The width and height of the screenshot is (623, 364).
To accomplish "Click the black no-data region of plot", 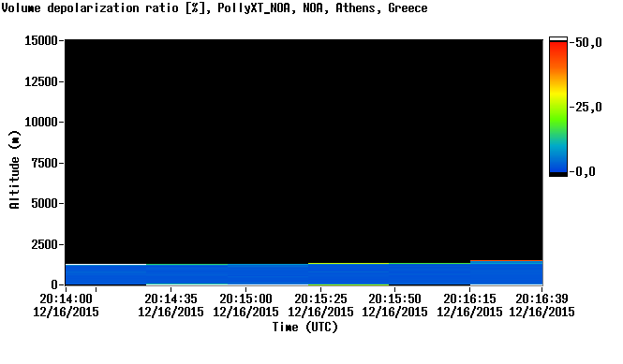I will pos(304,151).
